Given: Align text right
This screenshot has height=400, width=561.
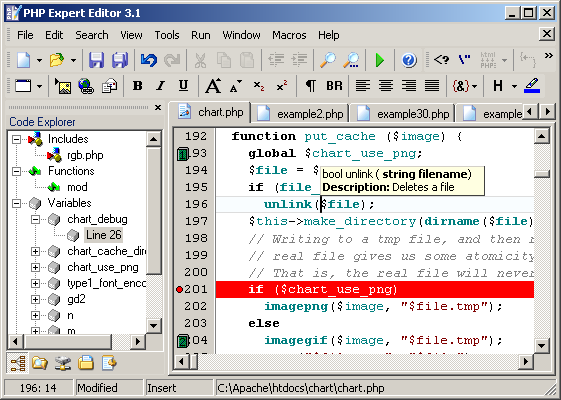Looking at the screenshot, I should pyautogui.click(x=409, y=86).
